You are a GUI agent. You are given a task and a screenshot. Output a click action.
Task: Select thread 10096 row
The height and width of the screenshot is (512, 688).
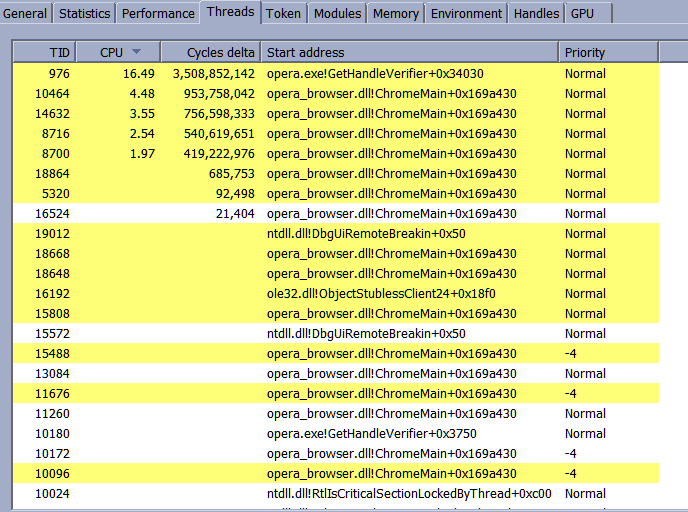click(336, 474)
